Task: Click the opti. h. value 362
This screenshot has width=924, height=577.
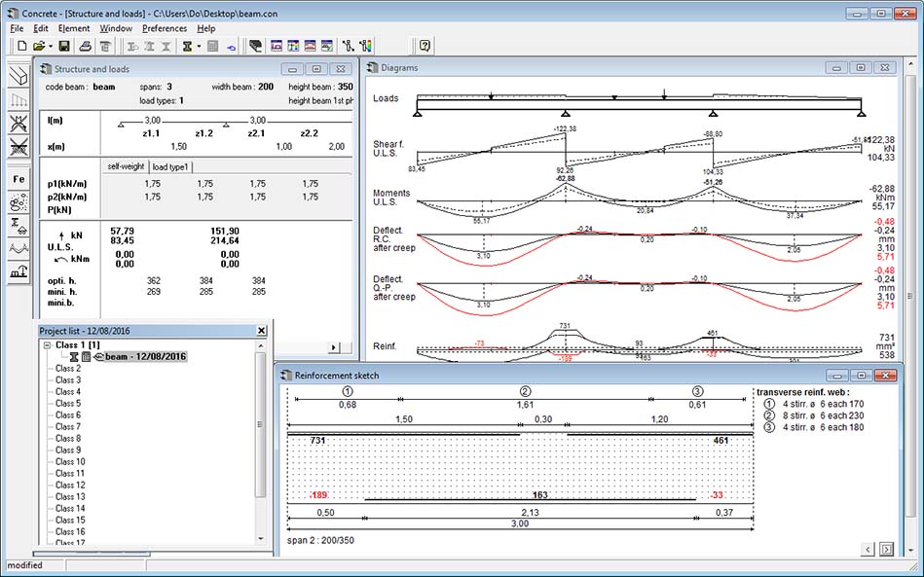Action: (153, 281)
